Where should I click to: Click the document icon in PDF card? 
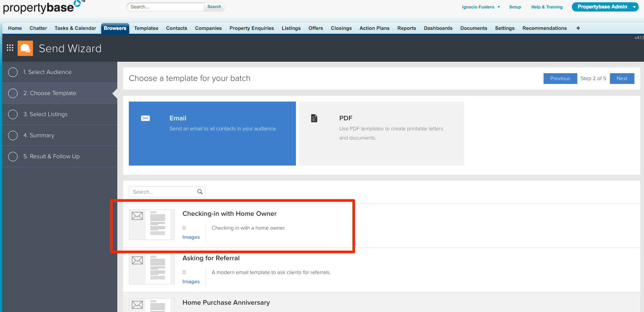[x=314, y=118]
